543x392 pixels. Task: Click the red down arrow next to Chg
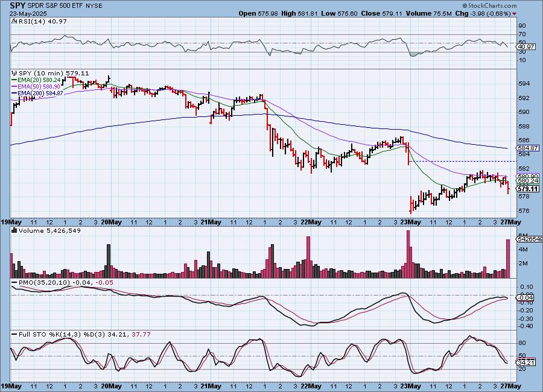tap(514, 13)
